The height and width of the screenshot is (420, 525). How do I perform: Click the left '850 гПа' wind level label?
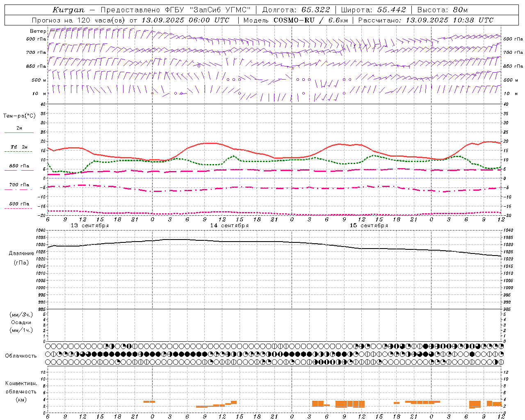coord(36,66)
